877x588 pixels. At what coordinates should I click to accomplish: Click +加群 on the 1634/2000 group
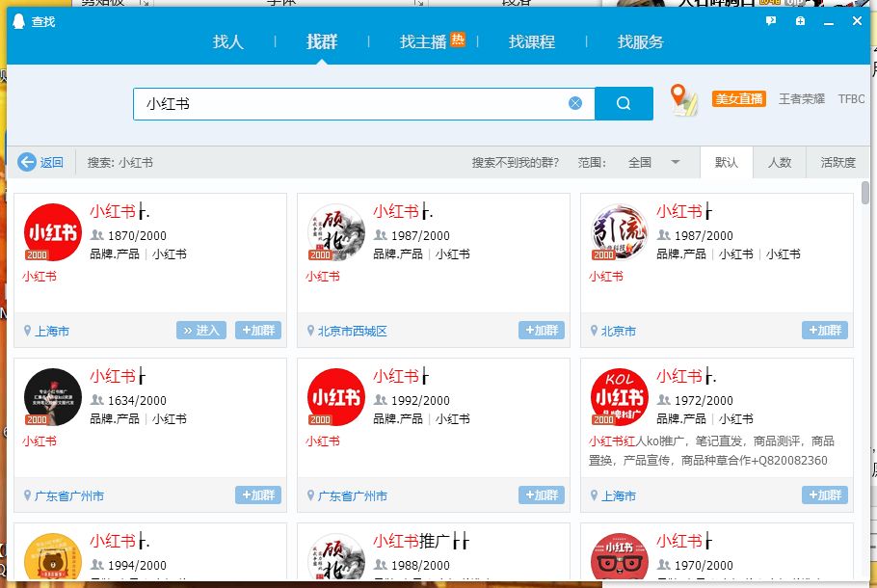point(258,494)
